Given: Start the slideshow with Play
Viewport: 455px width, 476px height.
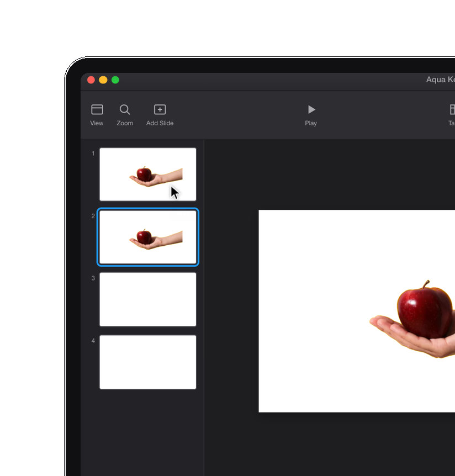Looking at the screenshot, I should [311, 115].
